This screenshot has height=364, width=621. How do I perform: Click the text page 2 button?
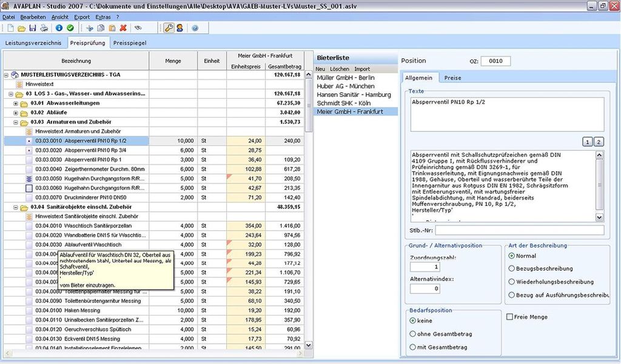599,142
